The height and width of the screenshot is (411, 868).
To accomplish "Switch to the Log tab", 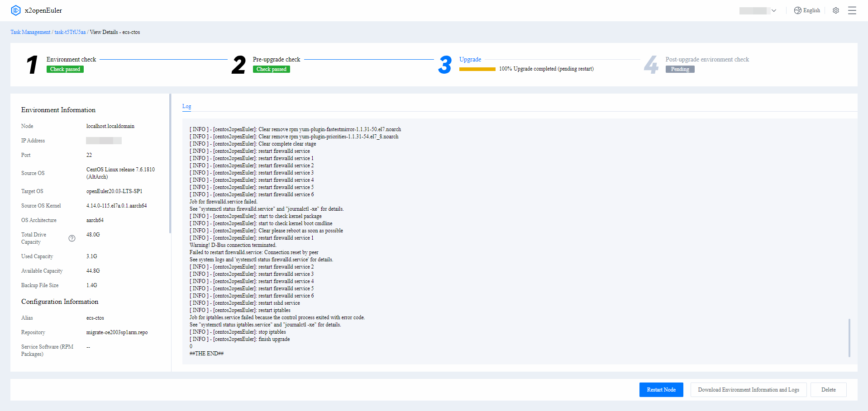I will pyautogui.click(x=186, y=106).
